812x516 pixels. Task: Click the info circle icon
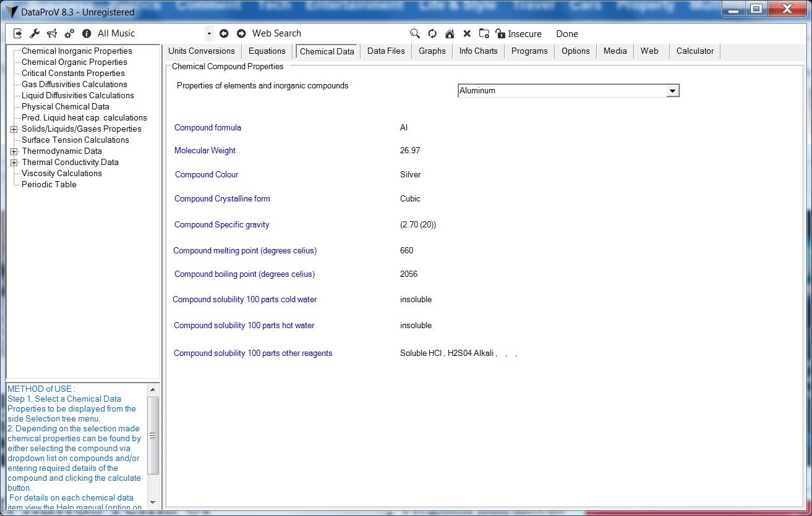pos(87,33)
